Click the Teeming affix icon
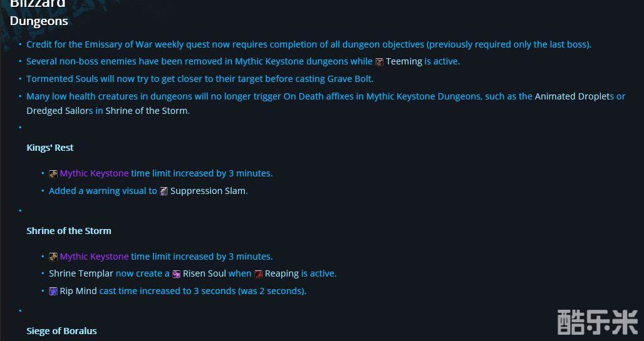 click(x=379, y=62)
